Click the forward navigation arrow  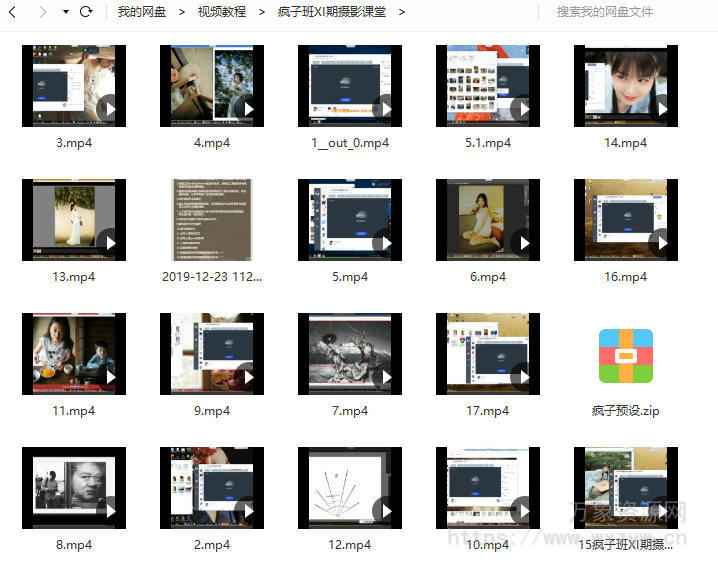point(41,12)
